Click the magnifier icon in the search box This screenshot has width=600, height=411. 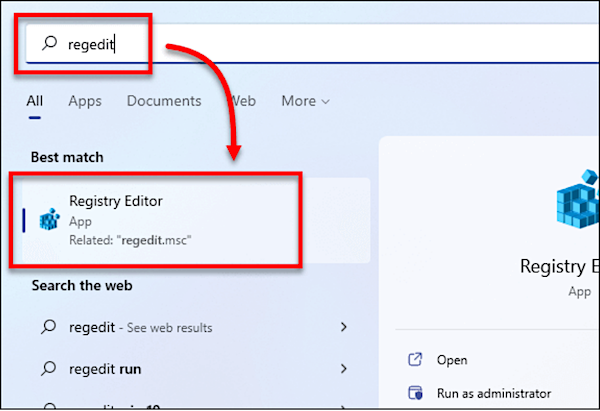point(46,44)
